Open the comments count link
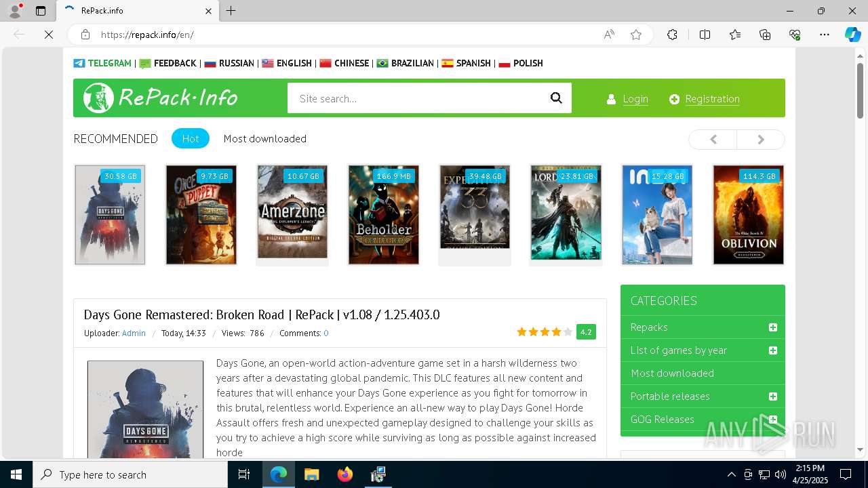This screenshot has width=868, height=488. click(326, 333)
